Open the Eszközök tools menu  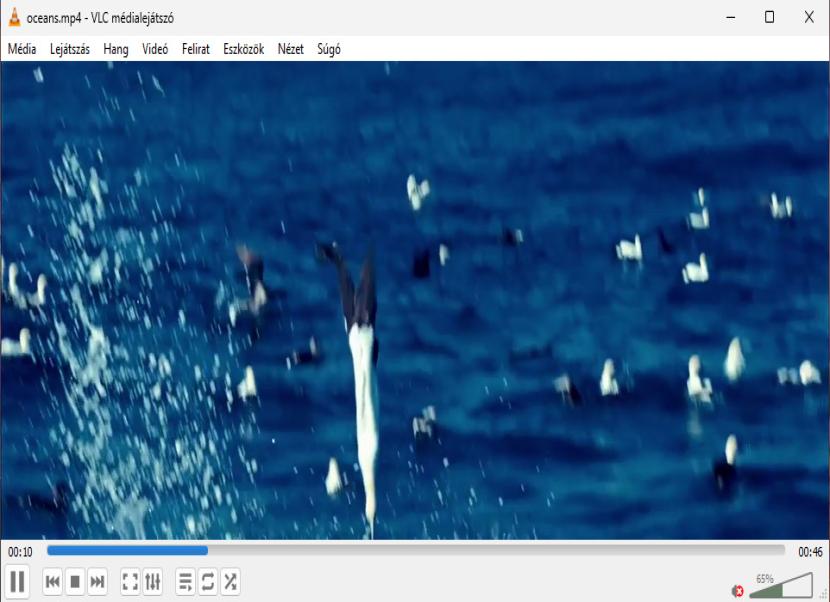(243, 49)
